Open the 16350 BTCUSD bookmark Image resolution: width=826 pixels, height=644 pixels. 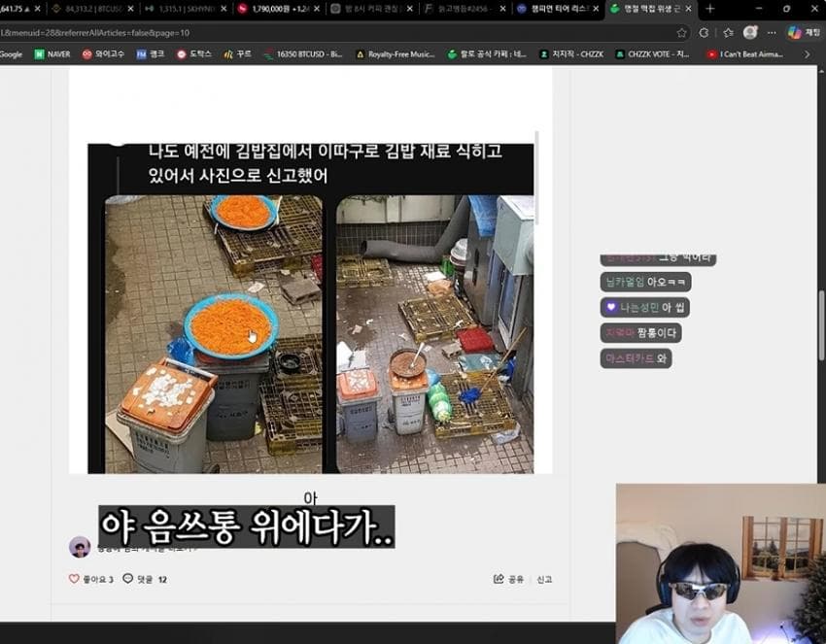click(x=303, y=54)
